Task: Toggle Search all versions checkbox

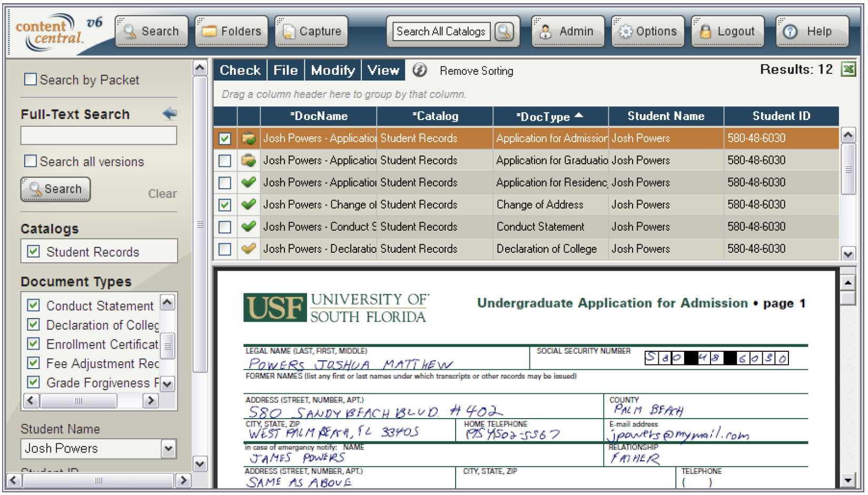Action: 31,161
